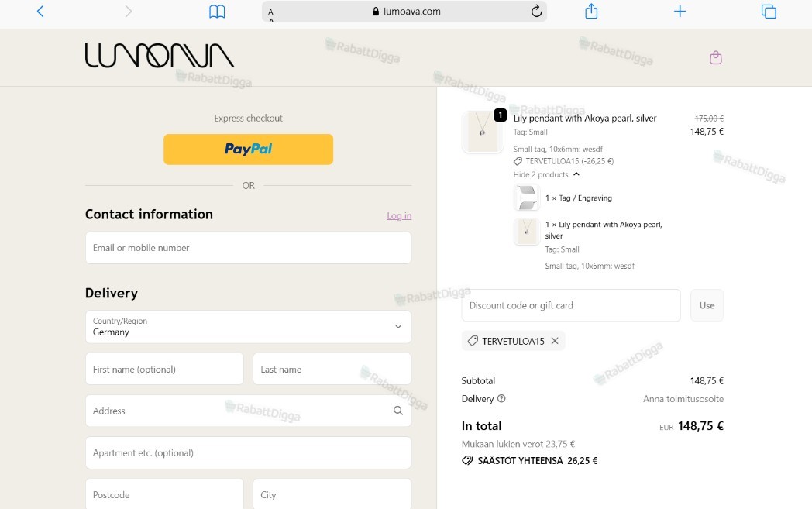Focus the Discount code or gift card field
This screenshot has height=509, width=812.
pyautogui.click(x=571, y=305)
